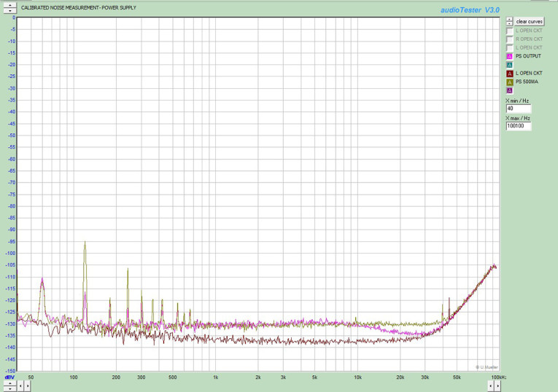Click the down arrow of the top-left Y-axis stepper
Image resolution: width=558 pixels, height=392 pixels.
point(9,11)
